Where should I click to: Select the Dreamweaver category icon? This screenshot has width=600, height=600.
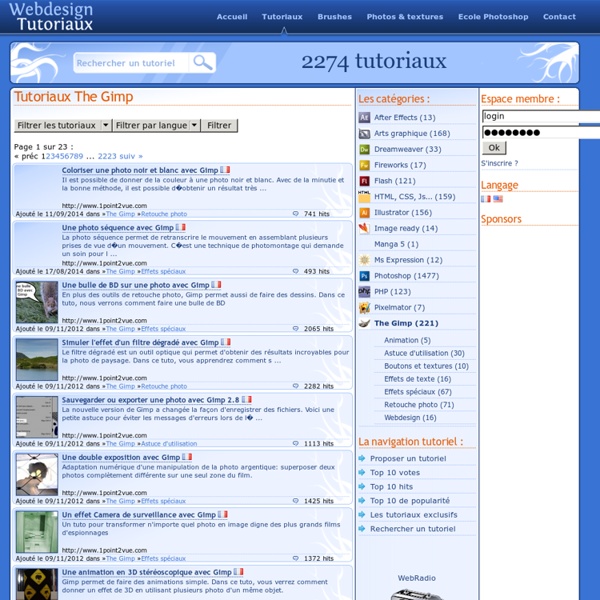(x=364, y=149)
